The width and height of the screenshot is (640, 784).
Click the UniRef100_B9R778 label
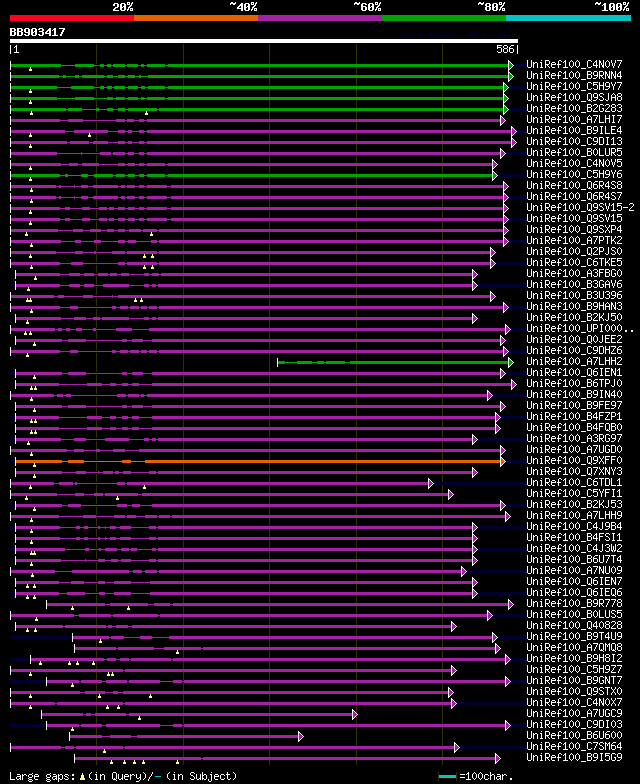(x=574, y=604)
